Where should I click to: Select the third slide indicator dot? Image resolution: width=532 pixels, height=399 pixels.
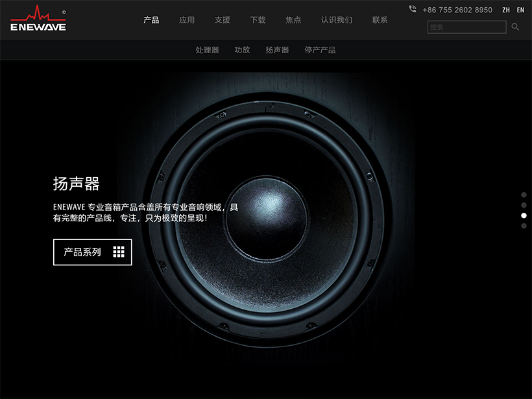tap(524, 215)
